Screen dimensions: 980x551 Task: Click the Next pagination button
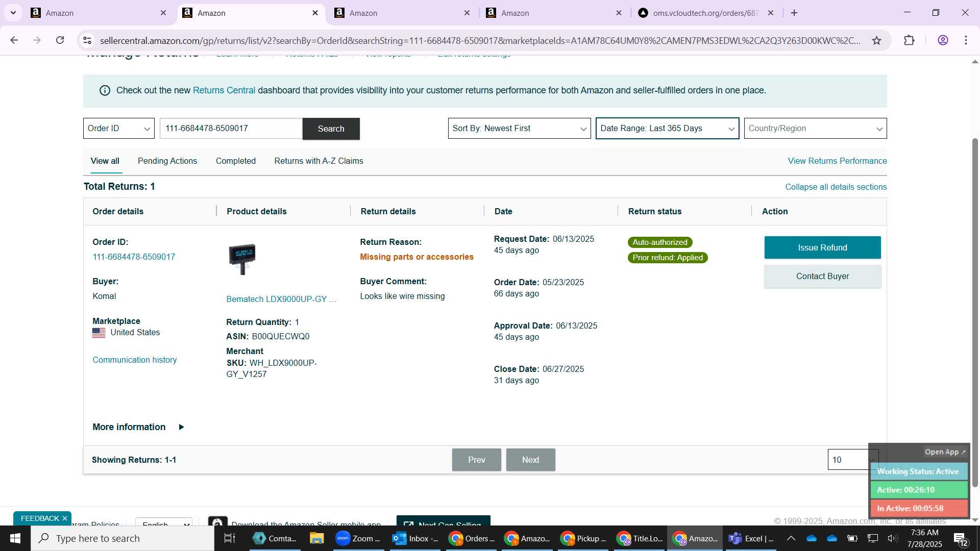(530, 460)
